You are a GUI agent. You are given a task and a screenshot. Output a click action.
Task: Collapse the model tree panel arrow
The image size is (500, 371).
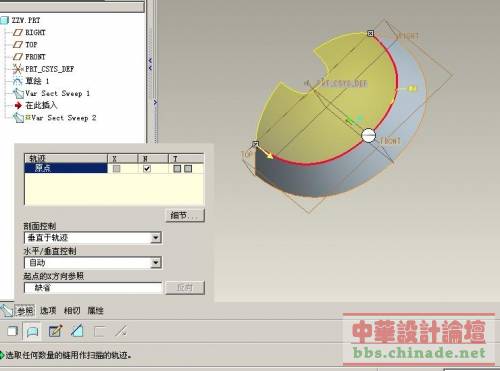pyautogui.click(x=150, y=64)
